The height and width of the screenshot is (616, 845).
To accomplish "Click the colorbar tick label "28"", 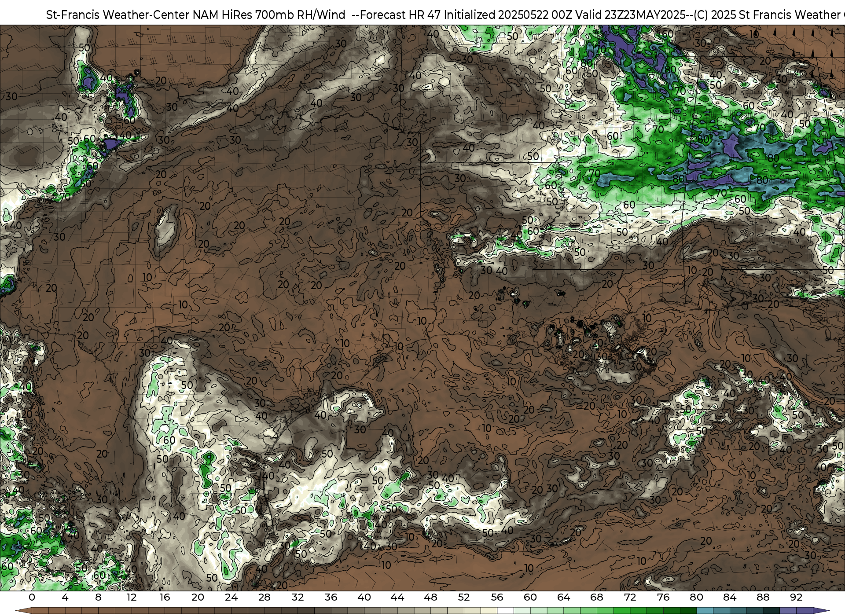I will 265,597.
